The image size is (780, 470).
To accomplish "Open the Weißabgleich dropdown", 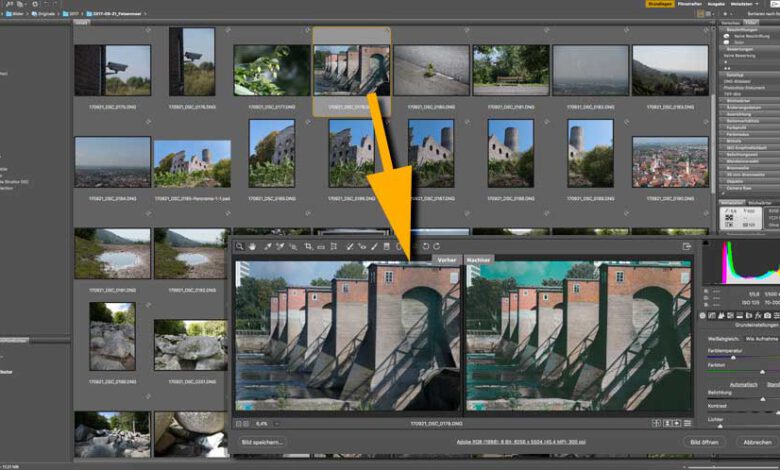I will point(760,339).
